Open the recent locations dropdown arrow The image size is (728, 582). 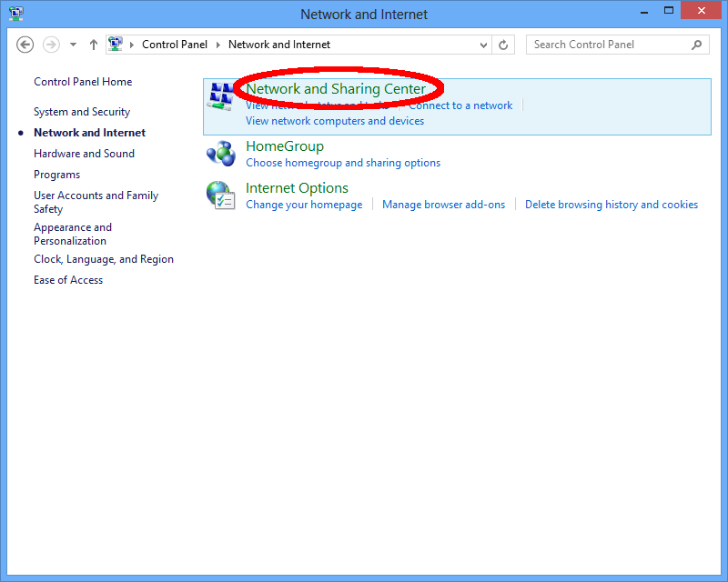[74, 45]
